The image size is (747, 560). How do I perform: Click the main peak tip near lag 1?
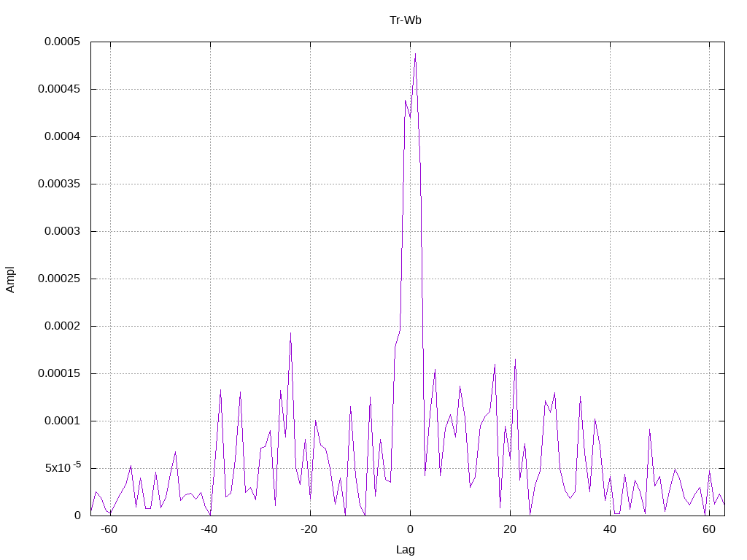point(415,54)
